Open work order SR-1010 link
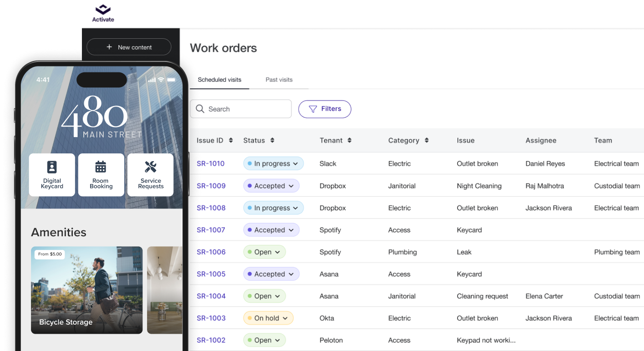This screenshot has height=351, width=644. pos(211,163)
